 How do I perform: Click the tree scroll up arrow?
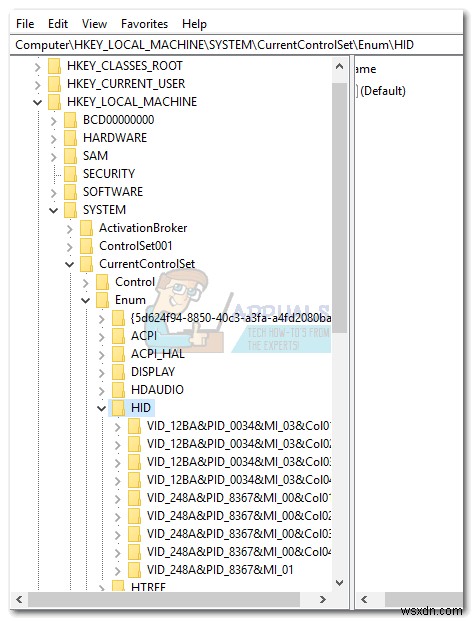click(339, 67)
